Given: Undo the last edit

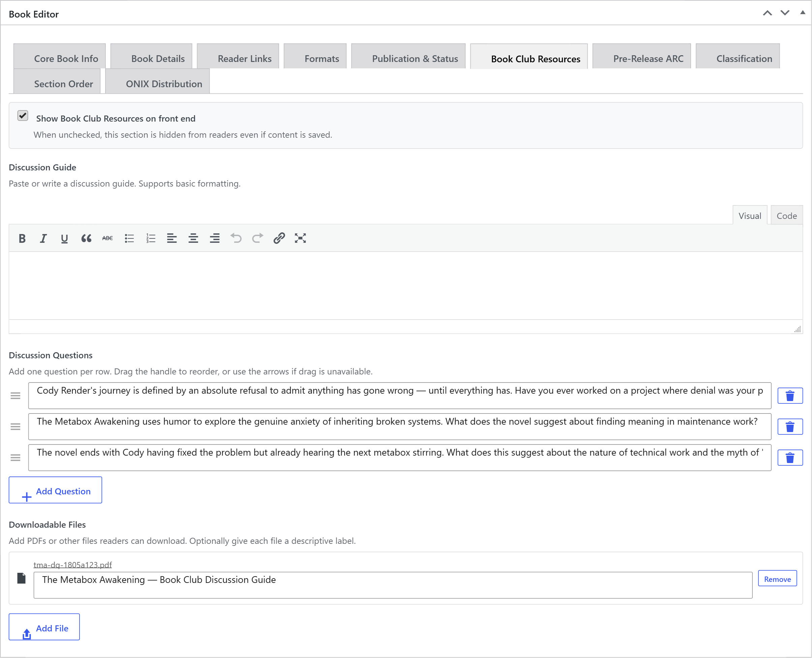Looking at the screenshot, I should pyautogui.click(x=236, y=238).
